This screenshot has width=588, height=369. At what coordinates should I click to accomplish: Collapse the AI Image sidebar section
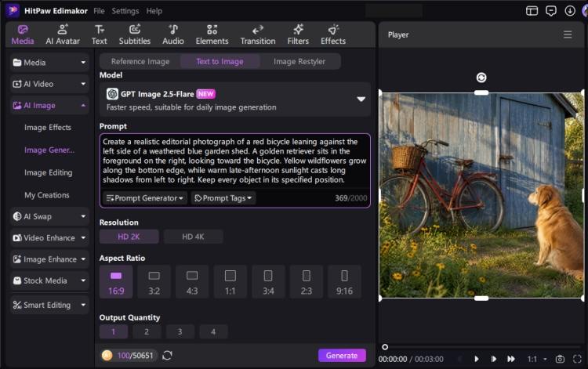[x=49, y=106]
